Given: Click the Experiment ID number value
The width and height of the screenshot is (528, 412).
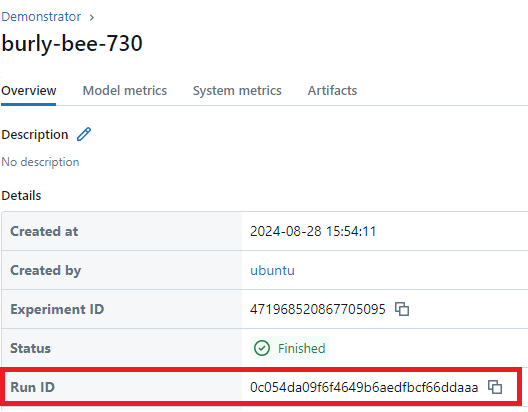Looking at the screenshot, I should click(x=318, y=309).
